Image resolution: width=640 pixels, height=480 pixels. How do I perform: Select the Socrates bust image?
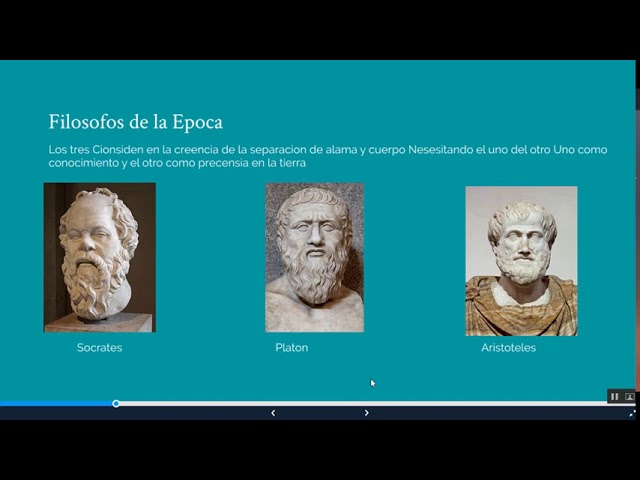click(100, 258)
